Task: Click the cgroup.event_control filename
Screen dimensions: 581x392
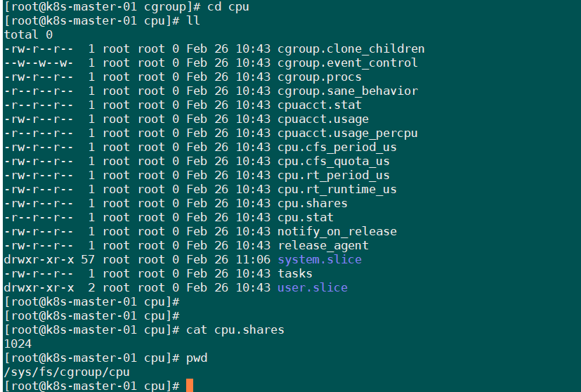Action: 348,63
